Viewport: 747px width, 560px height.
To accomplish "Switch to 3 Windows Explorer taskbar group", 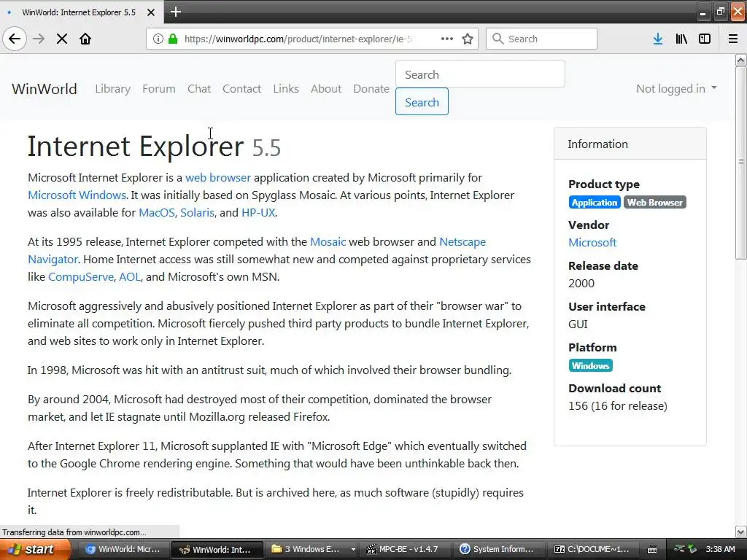I will coord(307,549).
